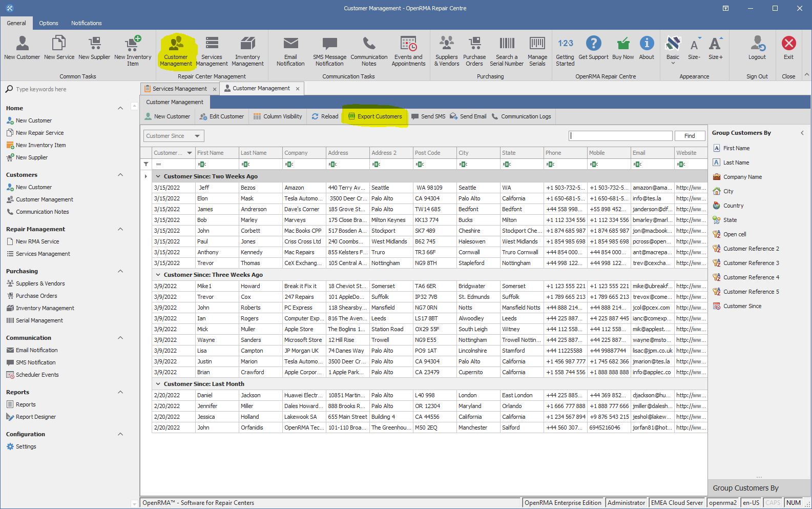Viewport: 812px width, 509px height.
Task: Click New Service ribbon icon
Action: coord(59,49)
